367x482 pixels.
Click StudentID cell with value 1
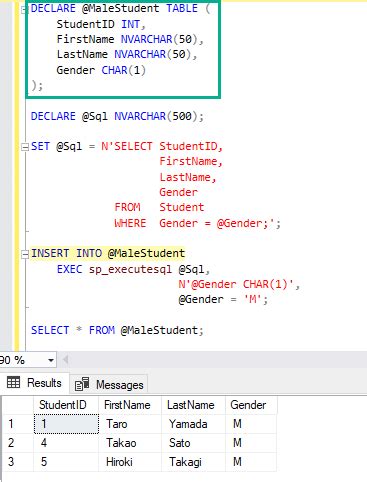tap(66, 424)
